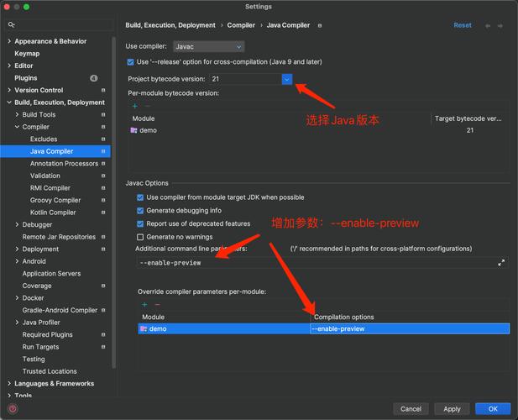The height and width of the screenshot is (420, 518).
Task: Click the back navigation arrow near Reset
Action: [488, 25]
